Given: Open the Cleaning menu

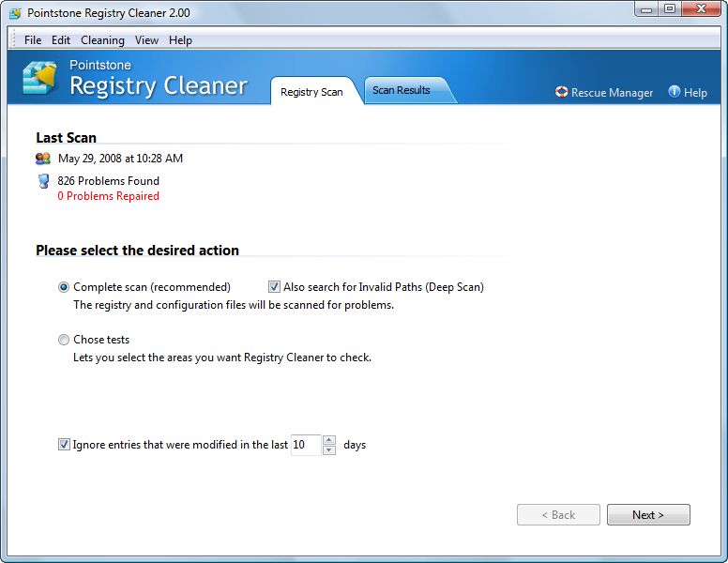Looking at the screenshot, I should pyautogui.click(x=102, y=40).
